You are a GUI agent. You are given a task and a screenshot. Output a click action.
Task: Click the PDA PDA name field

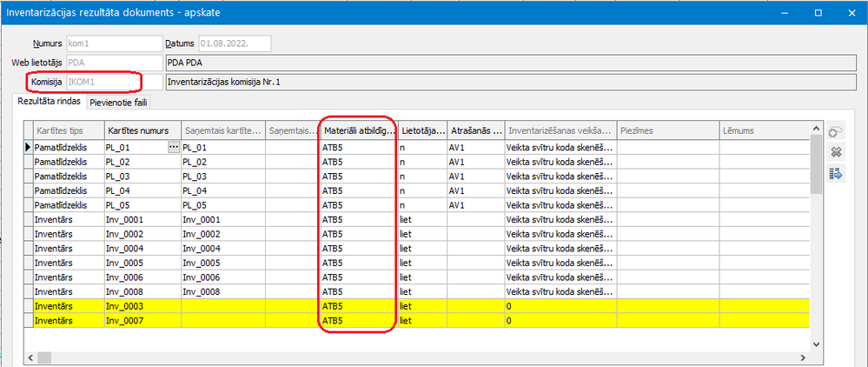click(510, 63)
